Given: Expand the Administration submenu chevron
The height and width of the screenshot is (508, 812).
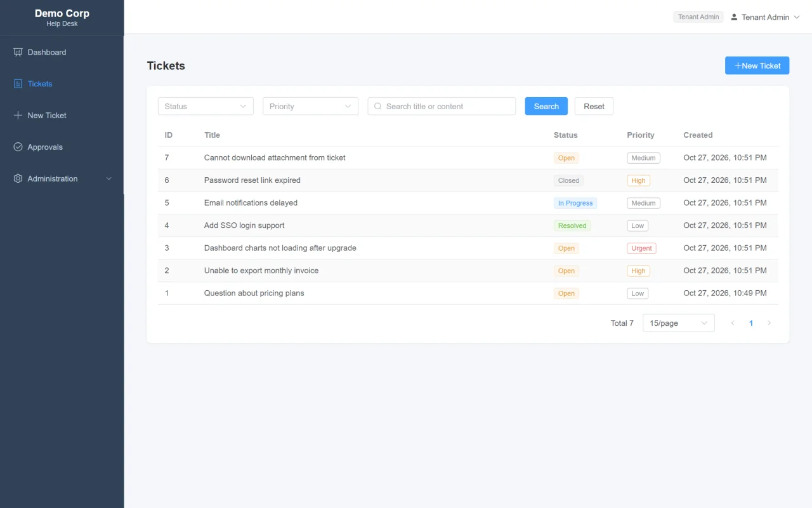Looking at the screenshot, I should pyautogui.click(x=108, y=179).
